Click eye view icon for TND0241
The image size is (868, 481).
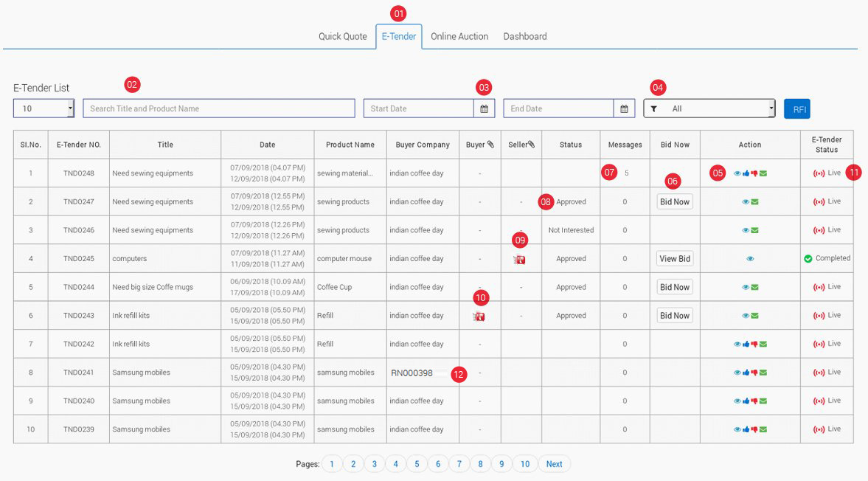pos(737,373)
